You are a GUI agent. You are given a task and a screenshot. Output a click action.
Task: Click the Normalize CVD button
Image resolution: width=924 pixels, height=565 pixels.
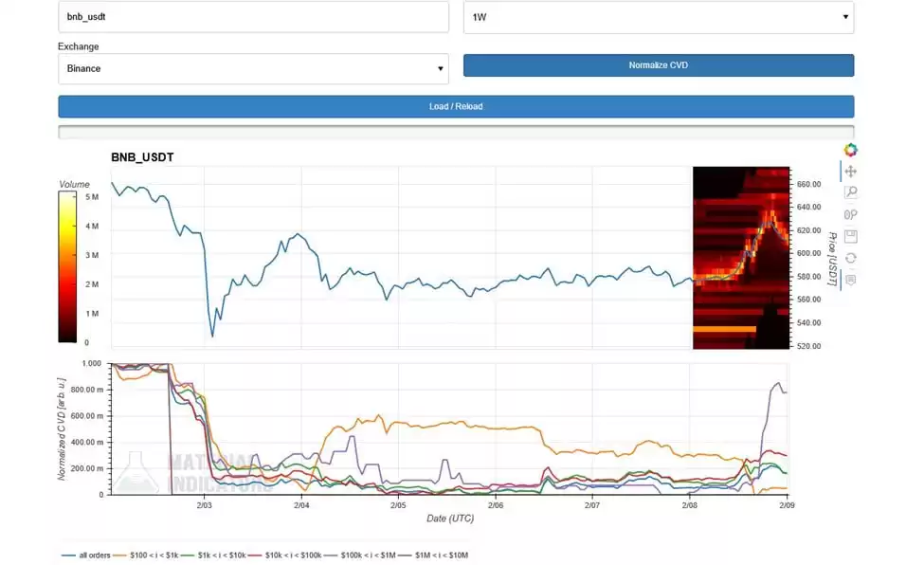(659, 65)
